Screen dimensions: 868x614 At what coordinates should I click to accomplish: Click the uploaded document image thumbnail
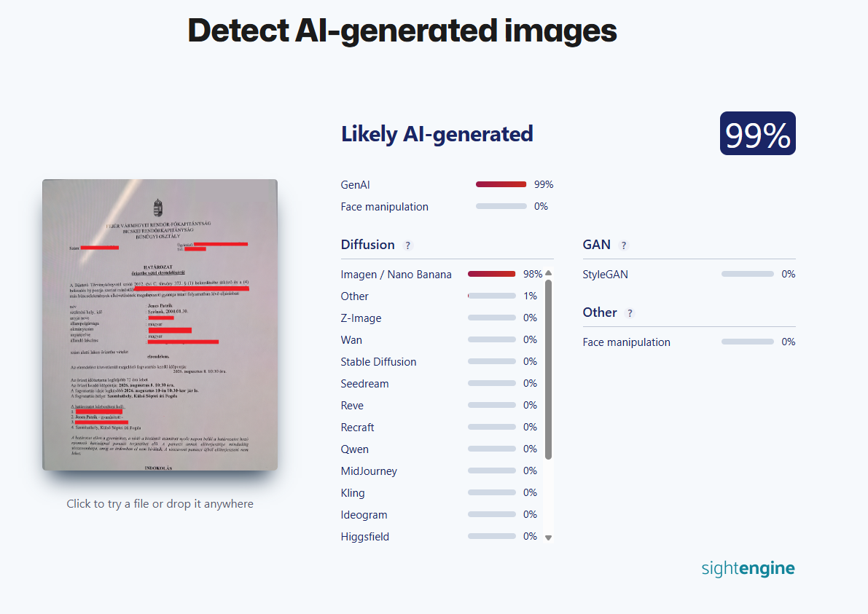tap(160, 325)
